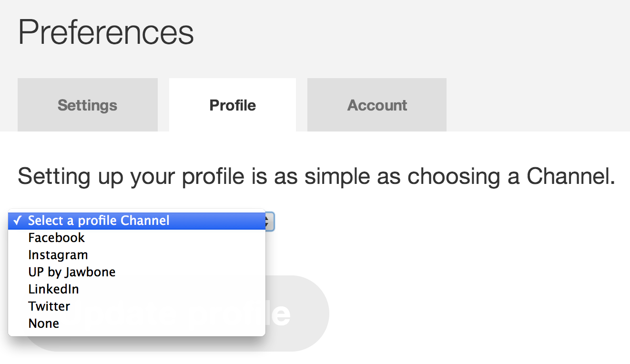The height and width of the screenshot is (364, 630).
Task: Click the gray header area right of Account
Action: [538, 105]
